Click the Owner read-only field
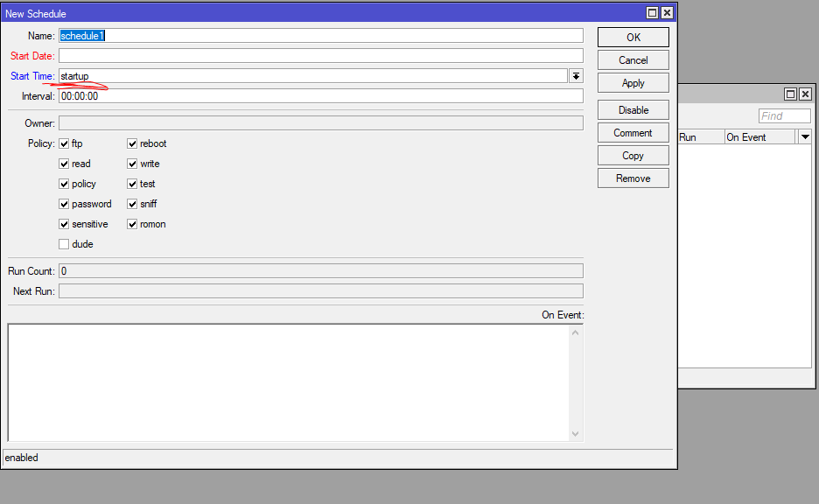 pyautogui.click(x=321, y=123)
